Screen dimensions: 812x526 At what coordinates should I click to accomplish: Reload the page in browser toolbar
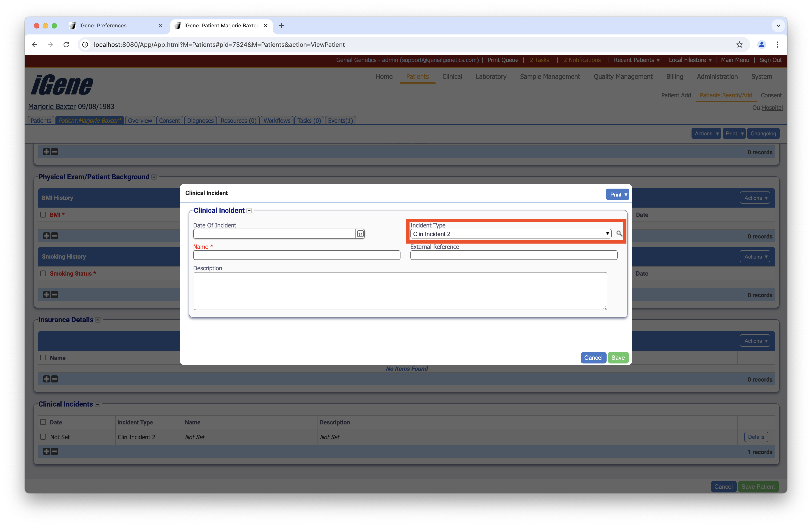(x=66, y=45)
